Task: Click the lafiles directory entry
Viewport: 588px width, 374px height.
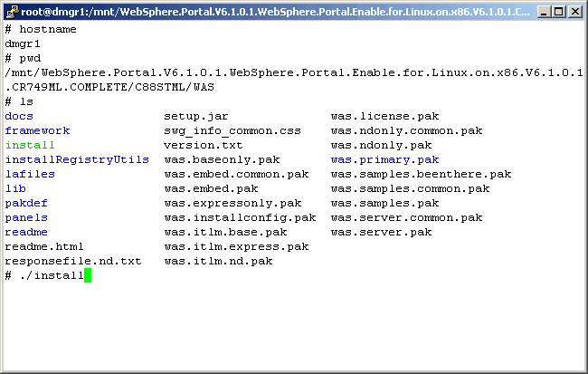Action: point(30,174)
